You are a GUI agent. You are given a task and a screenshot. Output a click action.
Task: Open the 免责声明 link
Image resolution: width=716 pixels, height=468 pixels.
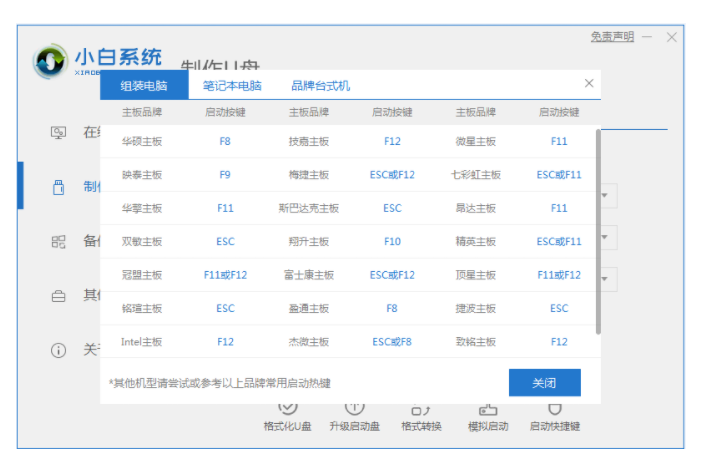(611, 36)
